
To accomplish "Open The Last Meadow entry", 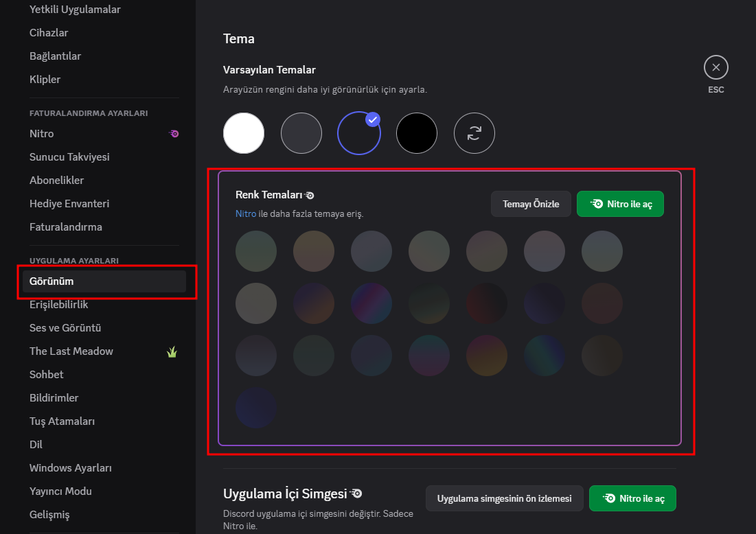I will (71, 351).
